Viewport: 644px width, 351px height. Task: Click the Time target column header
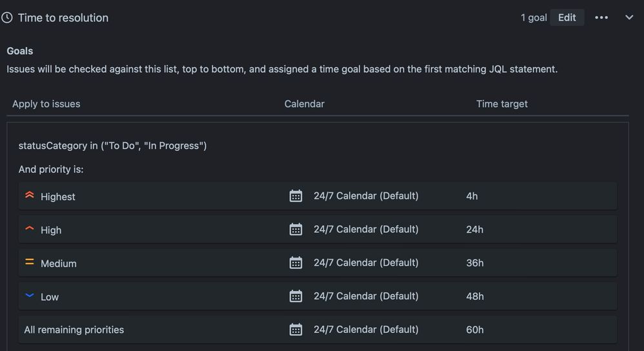(502, 104)
